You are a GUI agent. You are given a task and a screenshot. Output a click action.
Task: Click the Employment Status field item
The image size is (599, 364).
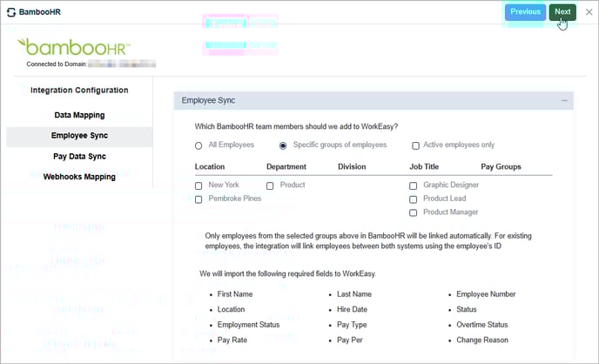[248, 325]
